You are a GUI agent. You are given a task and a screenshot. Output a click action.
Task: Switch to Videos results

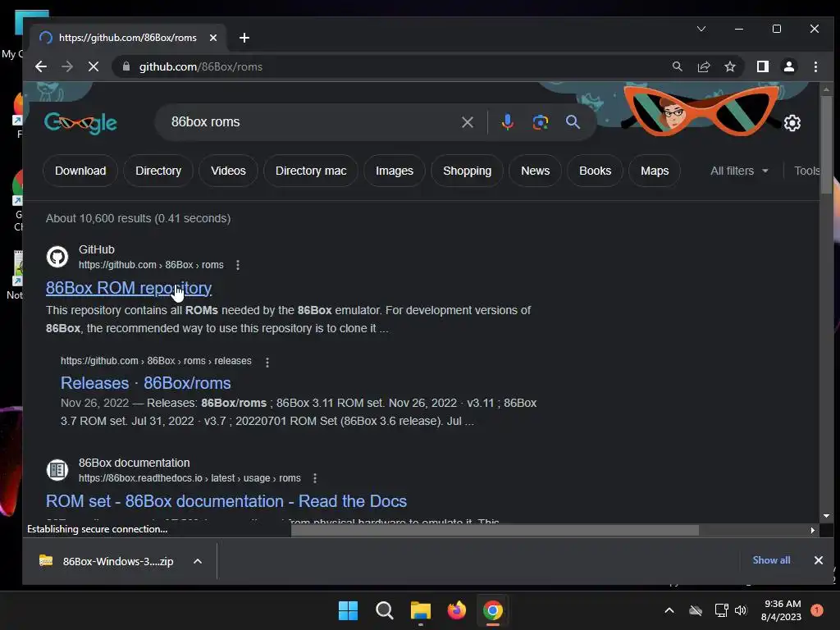(228, 171)
